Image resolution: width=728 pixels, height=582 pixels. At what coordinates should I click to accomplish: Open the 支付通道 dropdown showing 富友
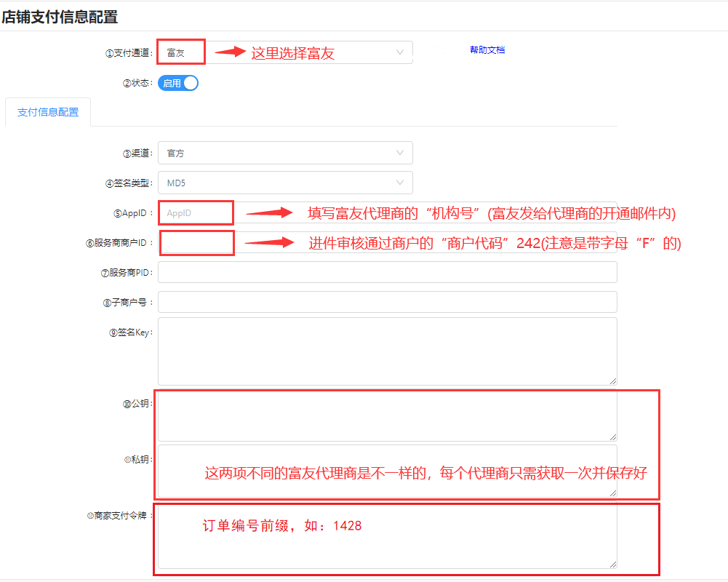pyautogui.click(x=285, y=52)
